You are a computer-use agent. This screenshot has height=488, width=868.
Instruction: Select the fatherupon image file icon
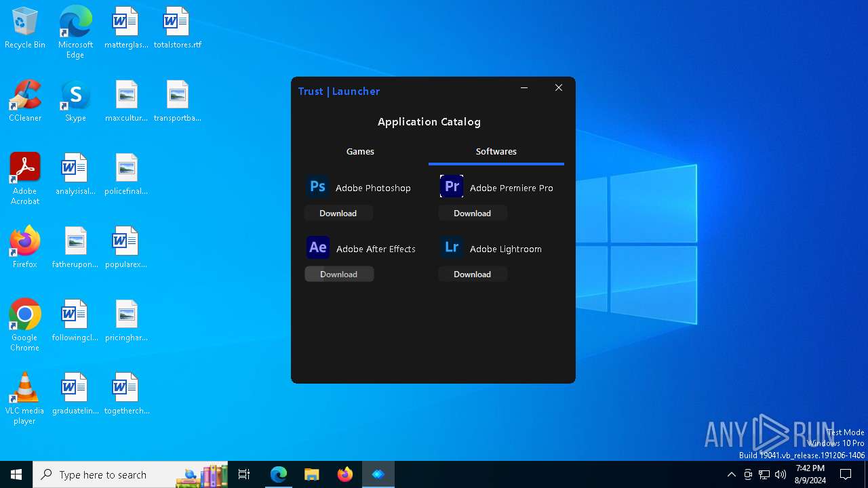tap(75, 248)
